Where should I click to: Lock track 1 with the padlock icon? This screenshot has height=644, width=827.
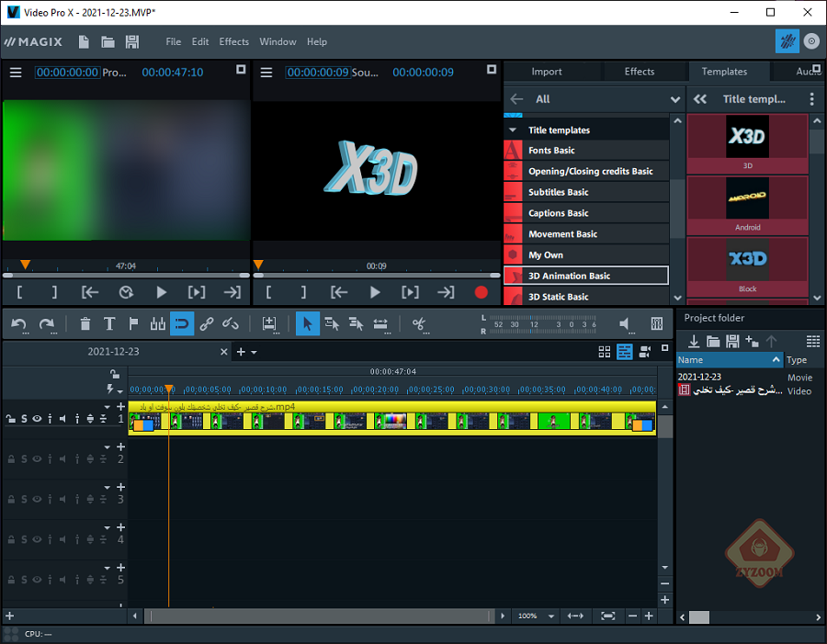click(10, 419)
